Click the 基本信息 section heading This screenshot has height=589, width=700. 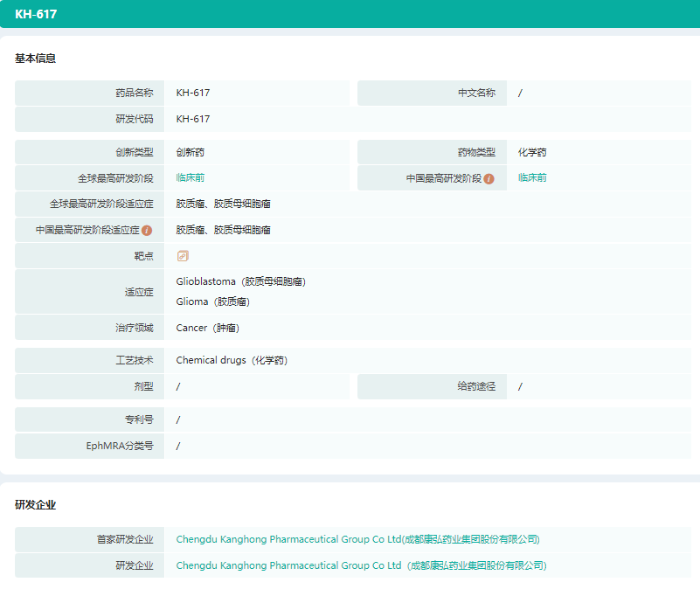36,59
